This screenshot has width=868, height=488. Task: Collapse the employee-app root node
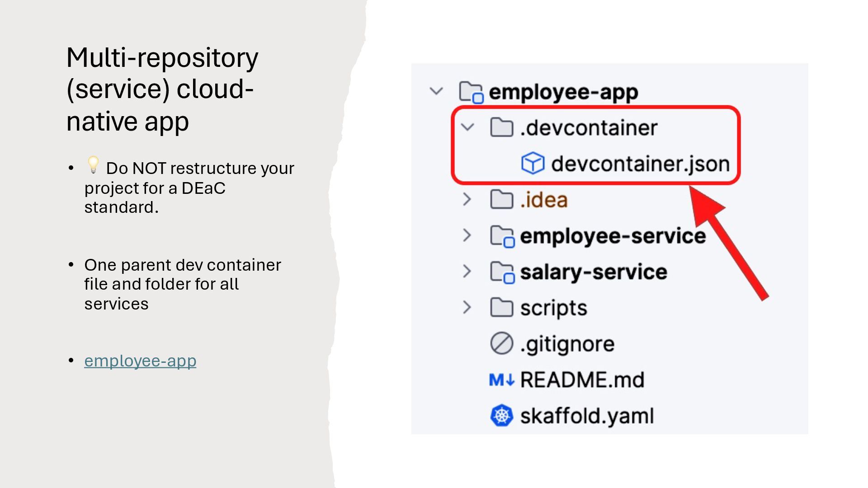click(436, 91)
